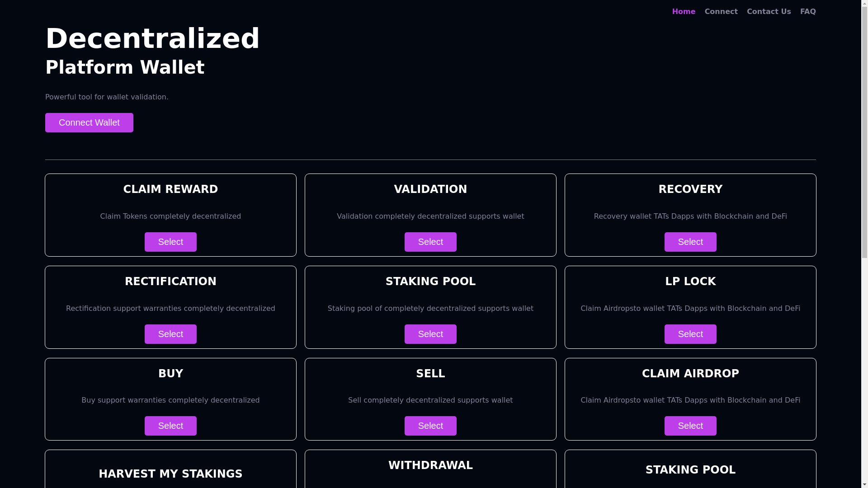Viewport: 868px width, 488px height.
Task: Click the VALIDATION heading
Action: (x=430, y=189)
